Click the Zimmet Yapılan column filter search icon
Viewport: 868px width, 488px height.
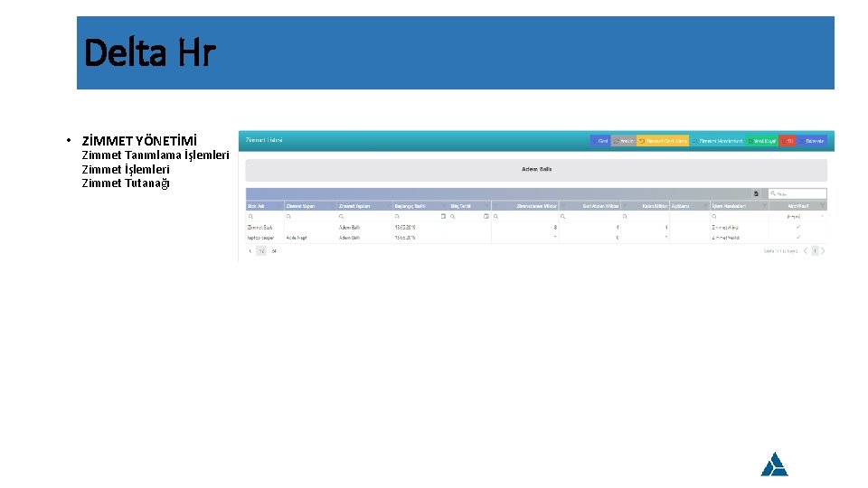click(x=341, y=216)
